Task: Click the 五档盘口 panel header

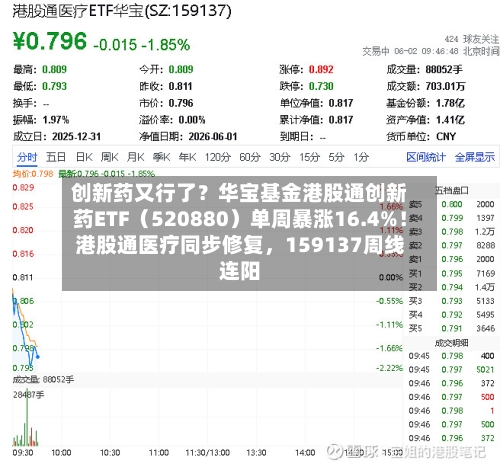Action: pyautogui.click(x=452, y=190)
